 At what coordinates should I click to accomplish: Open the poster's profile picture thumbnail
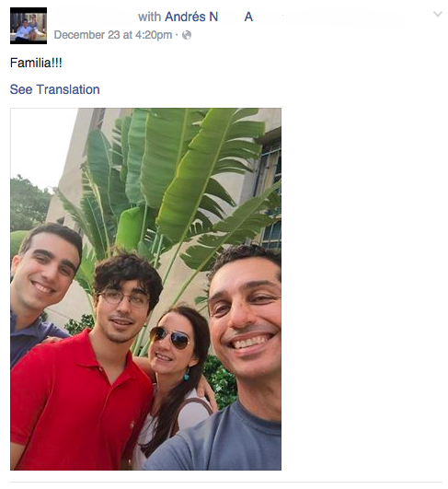pos(29,26)
